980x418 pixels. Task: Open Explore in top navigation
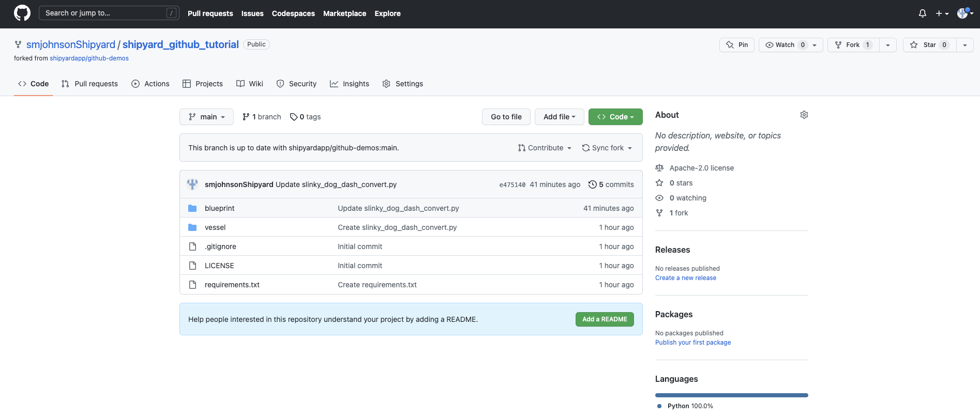click(x=388, y=13)
